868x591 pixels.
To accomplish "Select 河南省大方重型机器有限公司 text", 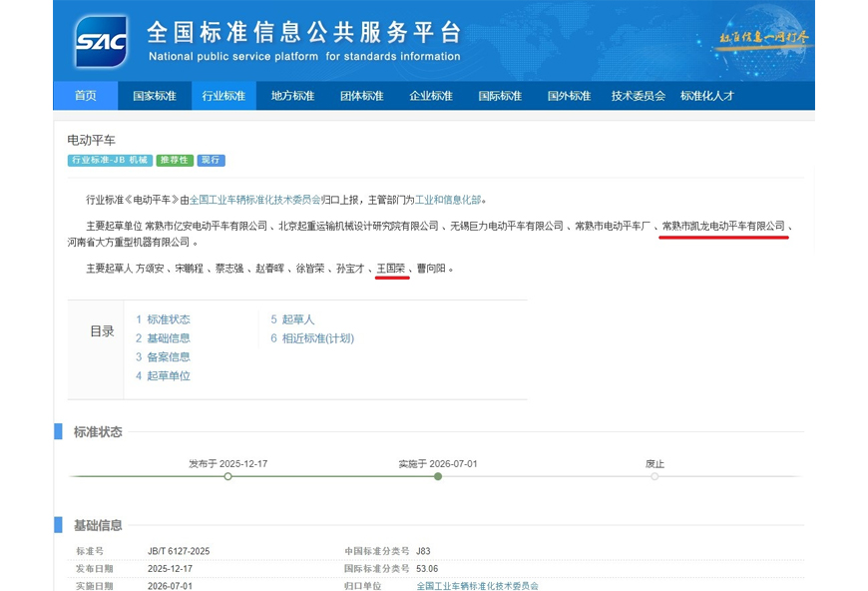I will pyautogui.click(x=129, y=242).
